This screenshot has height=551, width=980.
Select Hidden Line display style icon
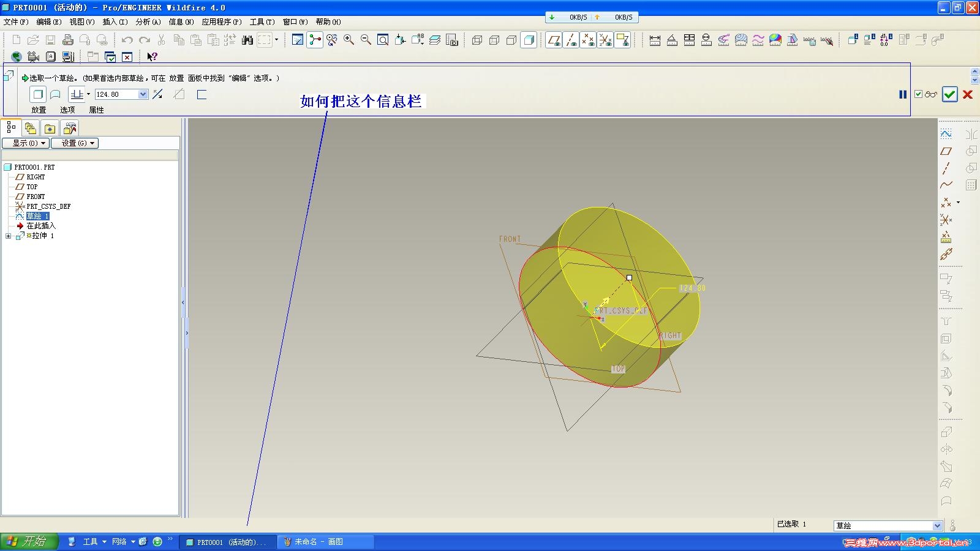494,40
